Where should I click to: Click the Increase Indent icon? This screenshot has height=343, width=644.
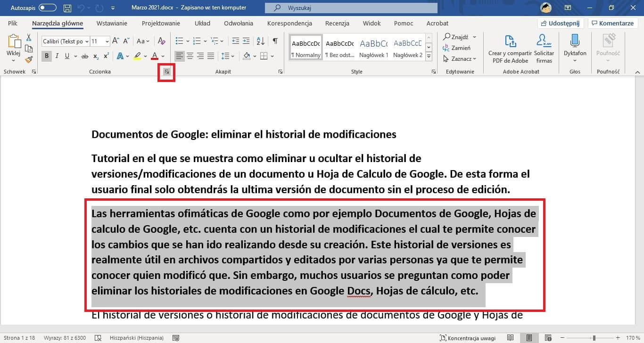click(247, 41)
